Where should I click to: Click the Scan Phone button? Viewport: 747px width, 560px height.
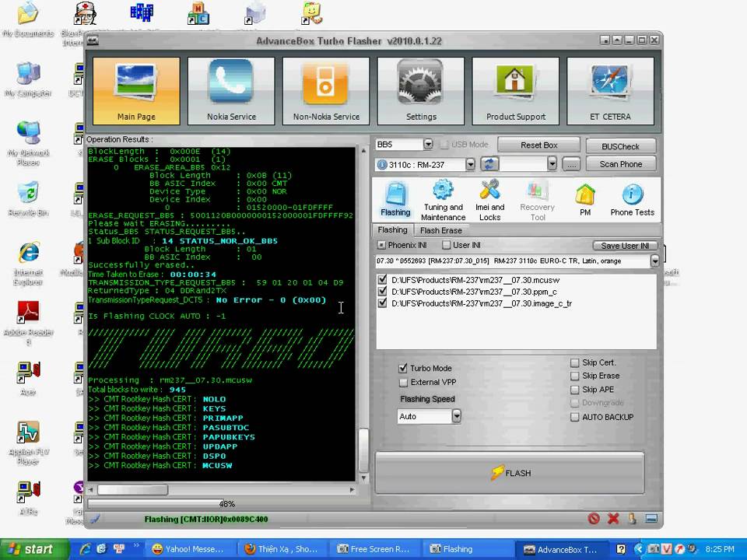(x=620, y=164)
